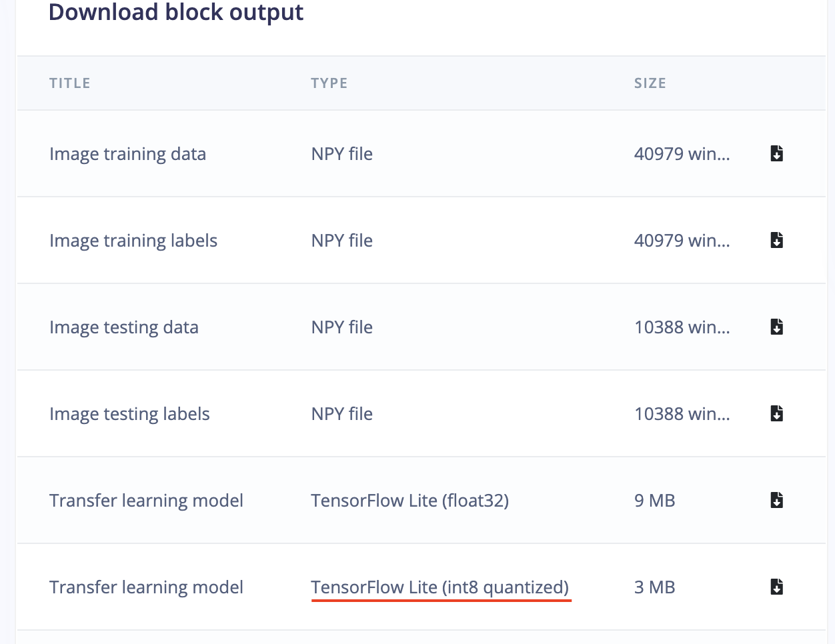Select the underlined TensorFlow Lite (int8 quantized) text
The image size is (835, 644).
click(x=440, y=587)
